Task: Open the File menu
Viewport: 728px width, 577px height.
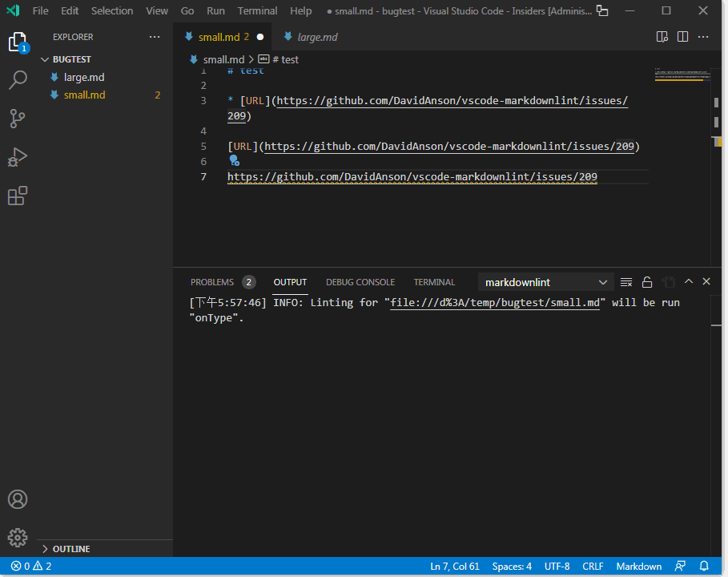Action: tap(40, 10)
